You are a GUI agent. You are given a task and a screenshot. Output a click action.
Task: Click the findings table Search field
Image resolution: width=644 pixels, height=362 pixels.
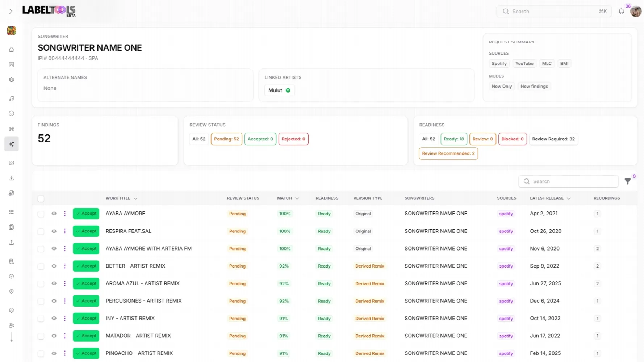(x=569, y=181)
